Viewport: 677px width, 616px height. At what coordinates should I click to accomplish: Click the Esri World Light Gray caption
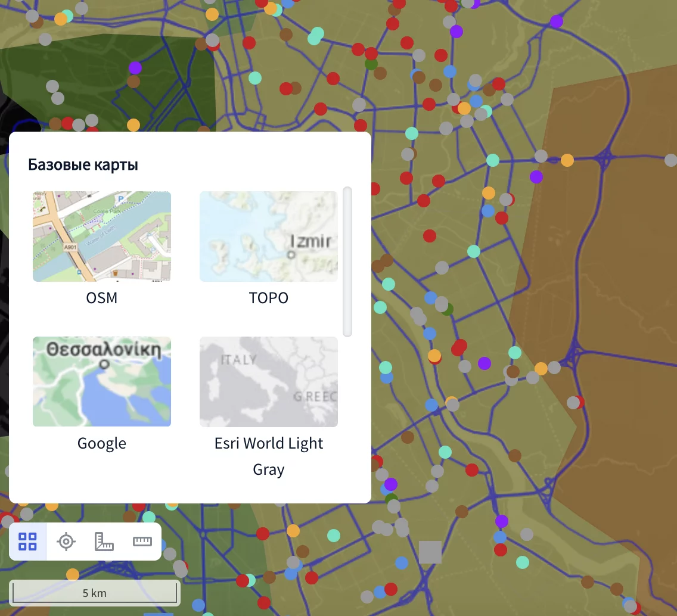268,456
